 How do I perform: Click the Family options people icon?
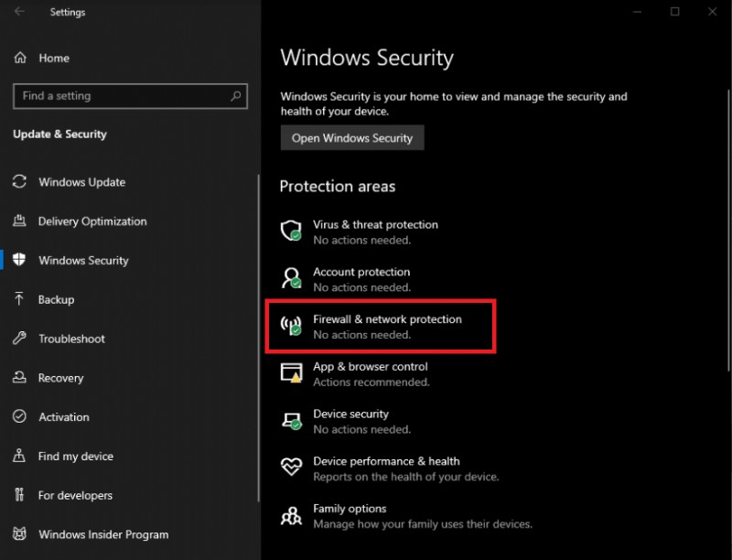291,516
